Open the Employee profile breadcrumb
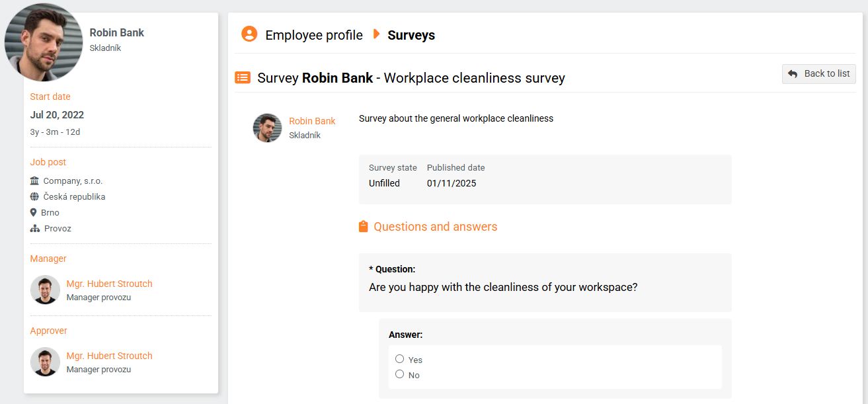The image size is (868, 404). 314,35
